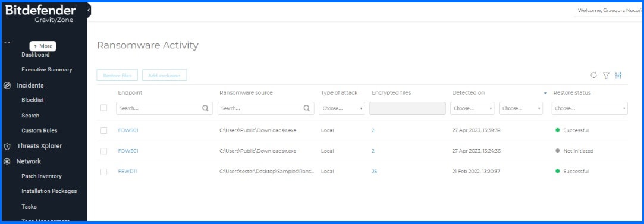644x224 pixels.
Task: Click the Not initiated status text
Action: pyautogui.click(x=578, y=151)
